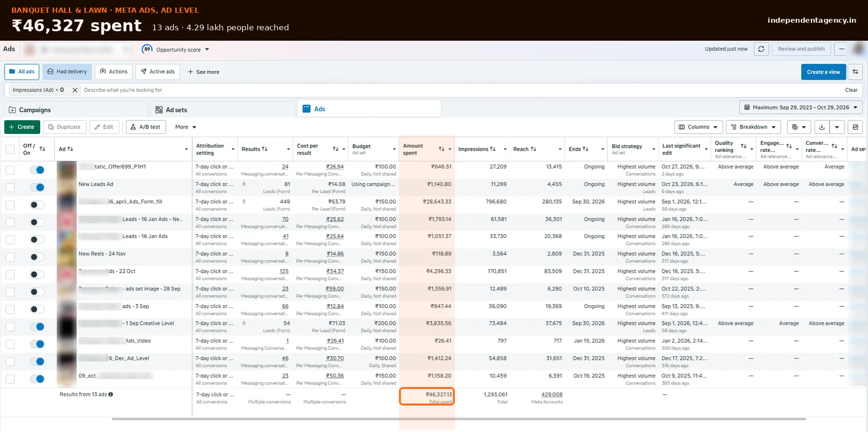The width and height of the screenshot is (868, 432).
Task: Download the report with the export icon
Action: [x=822, y=127]
